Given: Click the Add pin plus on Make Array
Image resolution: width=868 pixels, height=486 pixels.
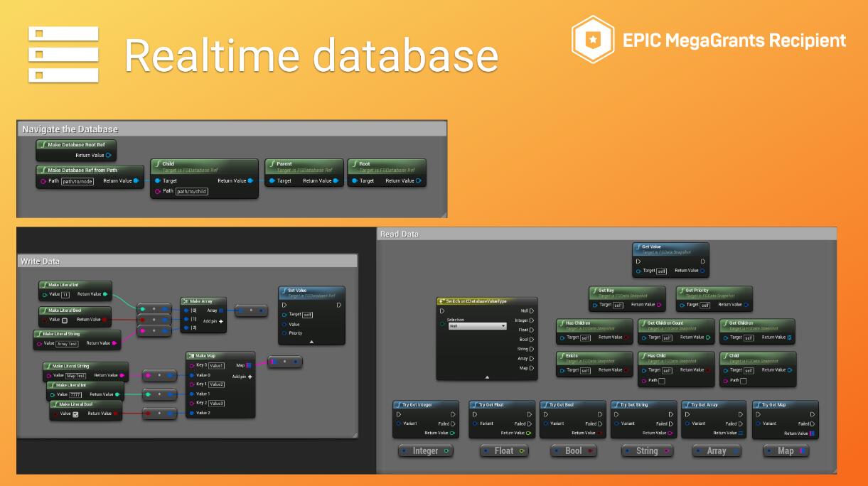Looking at the screenshot, I should tap(221, 321).
